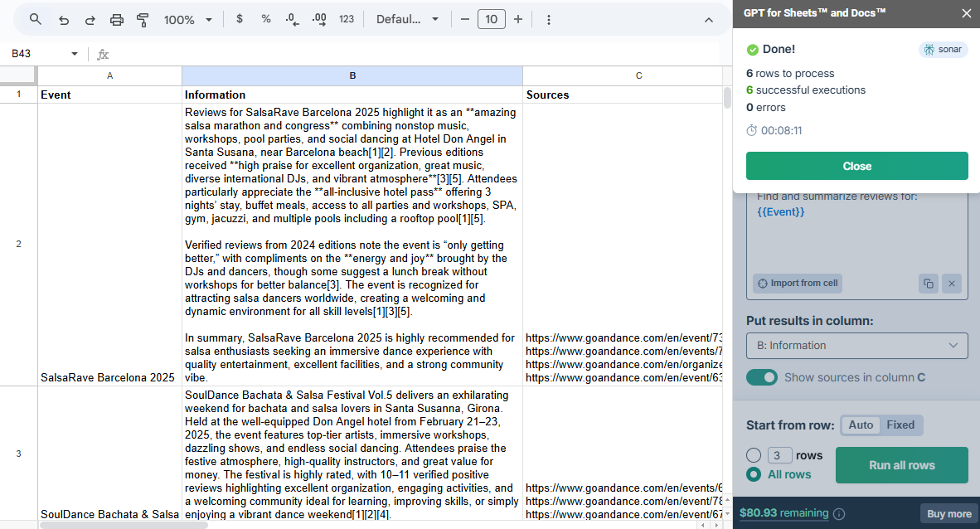Viewport: 980px width, 529px height.
Task: Click the redo arrow icon
Action: (90, 19)
